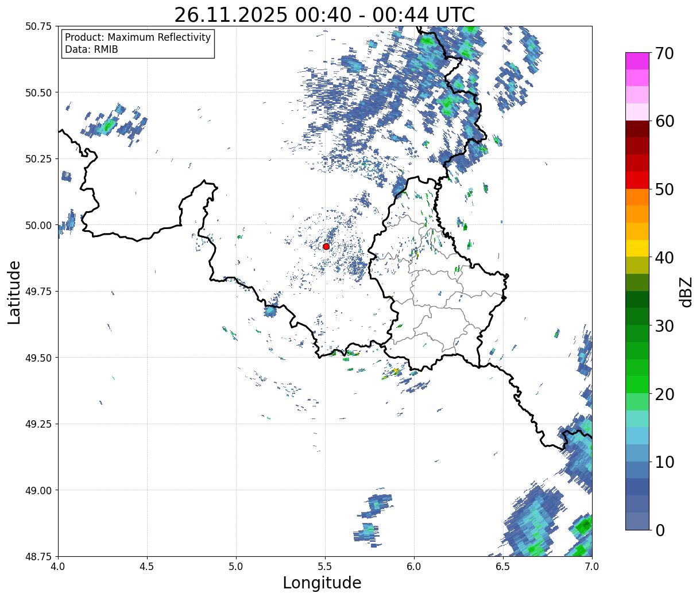Click the latitude tick label '48.75'
The image size is (700, 597).
pos(38,556)
